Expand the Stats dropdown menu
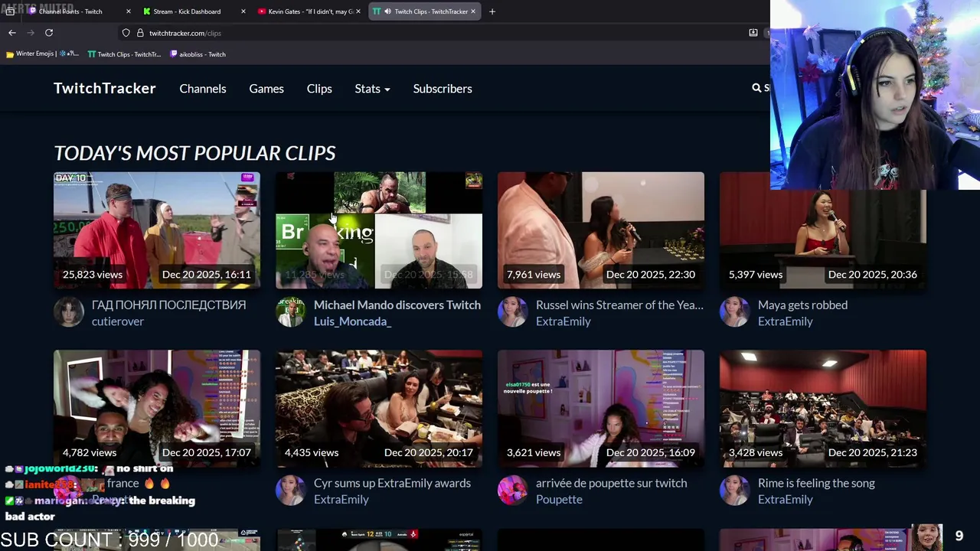Screen dimensions: 980x551 pyautogui.click(x=372, y=89)
